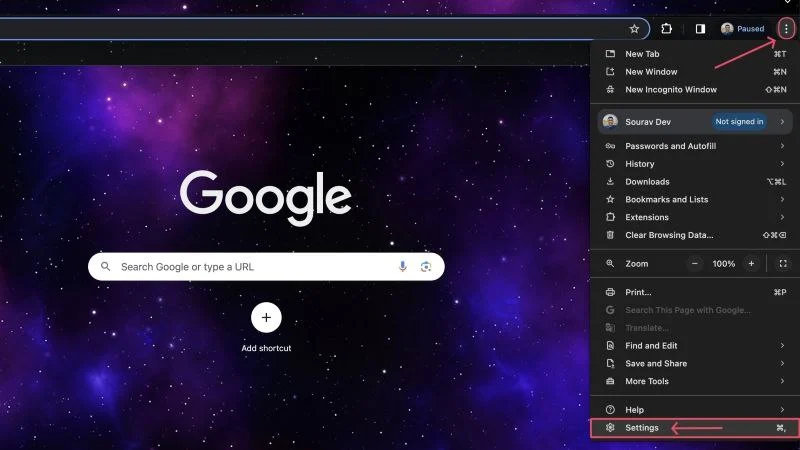
Task: Open Find and Edit menu item
Action: (x=695, y=345)
